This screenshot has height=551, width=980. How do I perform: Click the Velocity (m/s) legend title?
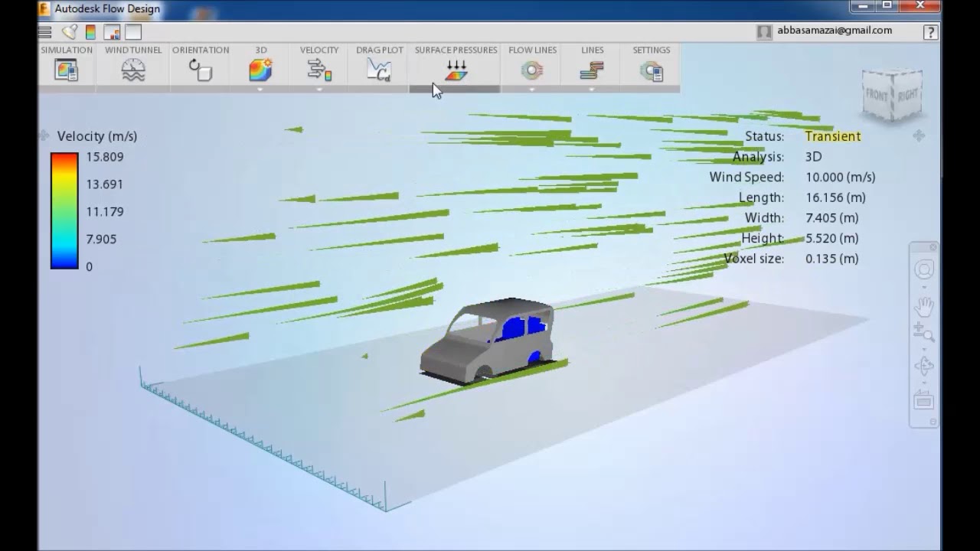tap(97, 136)
